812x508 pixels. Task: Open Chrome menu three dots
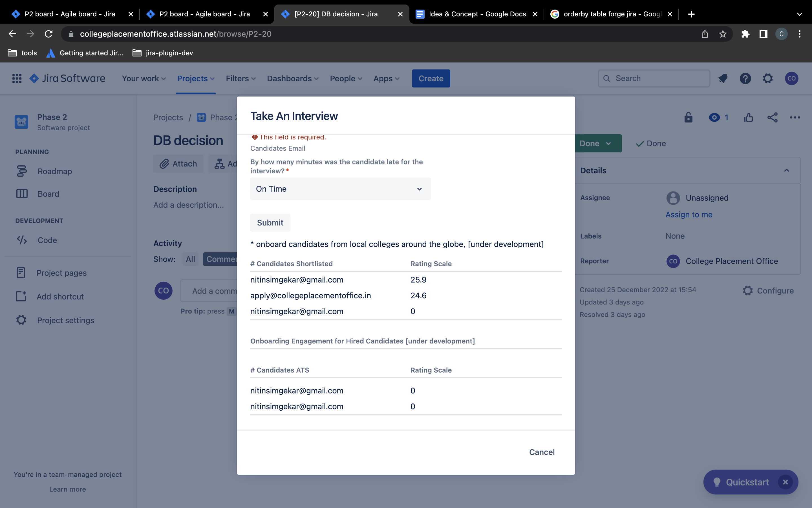pyautogui.click(x=800, y=34)
